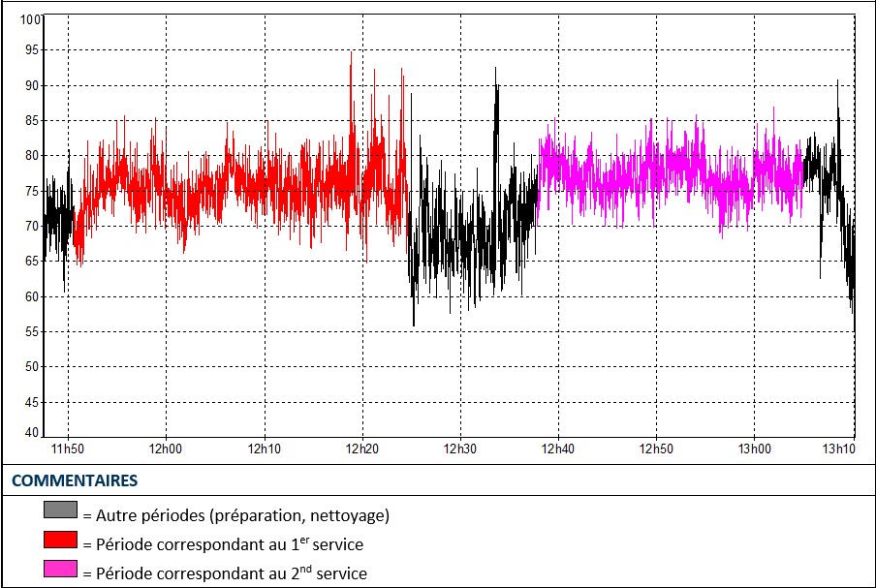Viewport: 876px width, 588px height.
Task: Click the 100 value on vertical axis
Action: click(30, 20)
